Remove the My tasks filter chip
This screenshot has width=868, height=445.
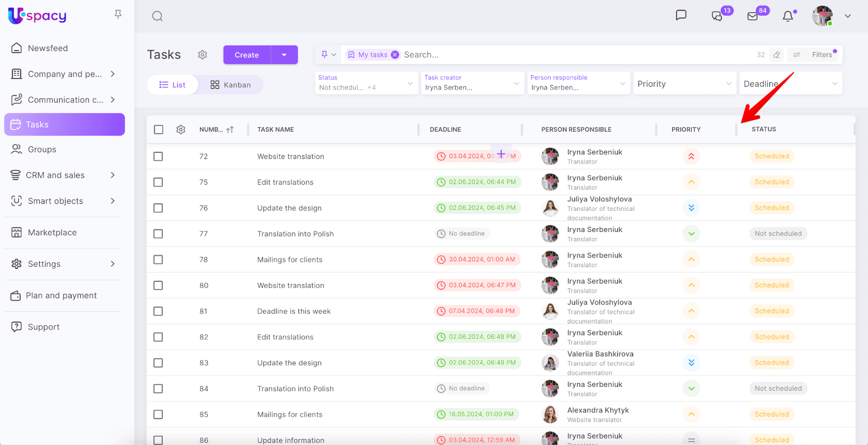point(395,55)
